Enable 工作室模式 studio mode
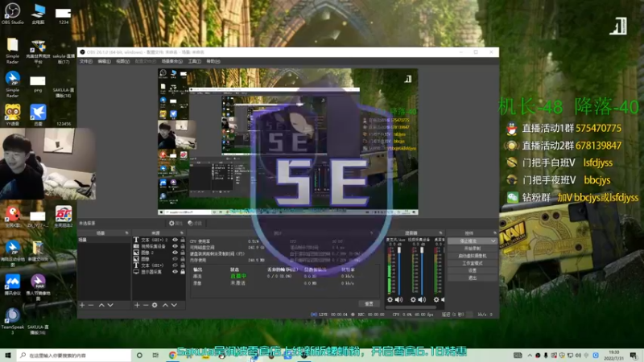644x362 pixels. pos(473,264)
